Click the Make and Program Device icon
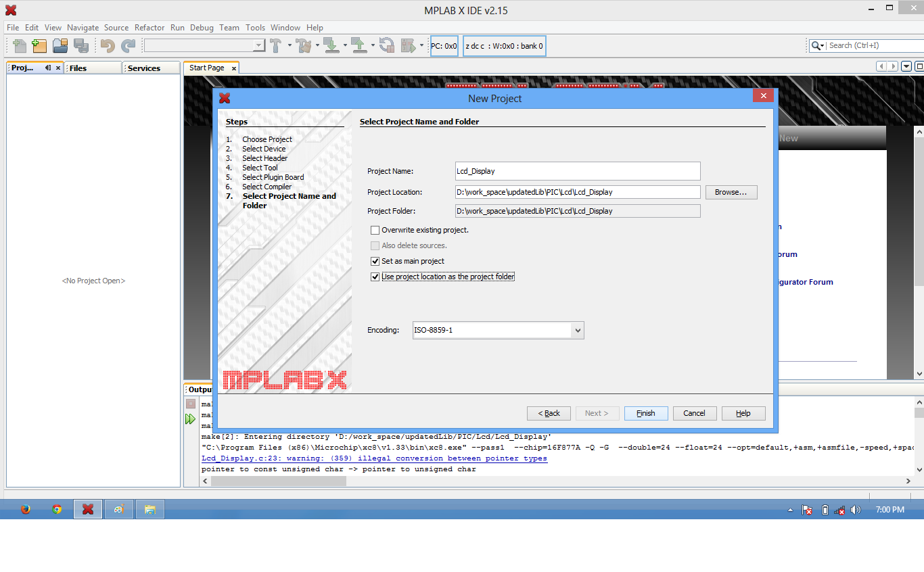 pos(331,46)
